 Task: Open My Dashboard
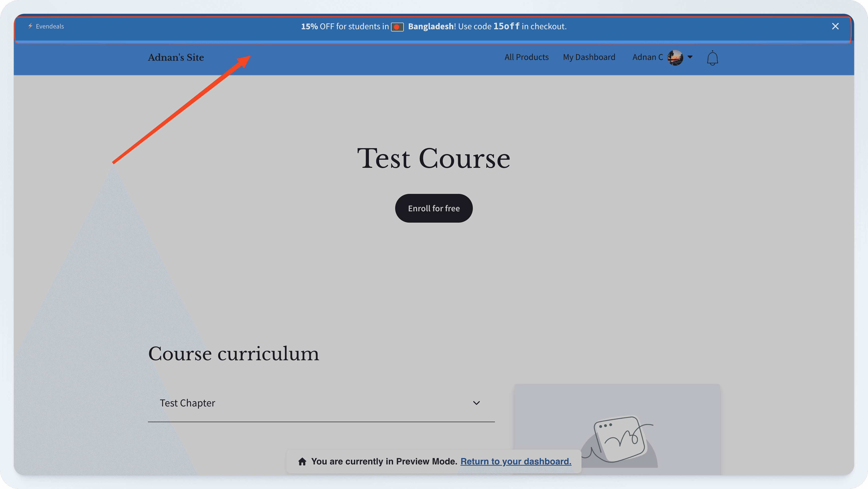pyautogui.click(x=589, y=57)
